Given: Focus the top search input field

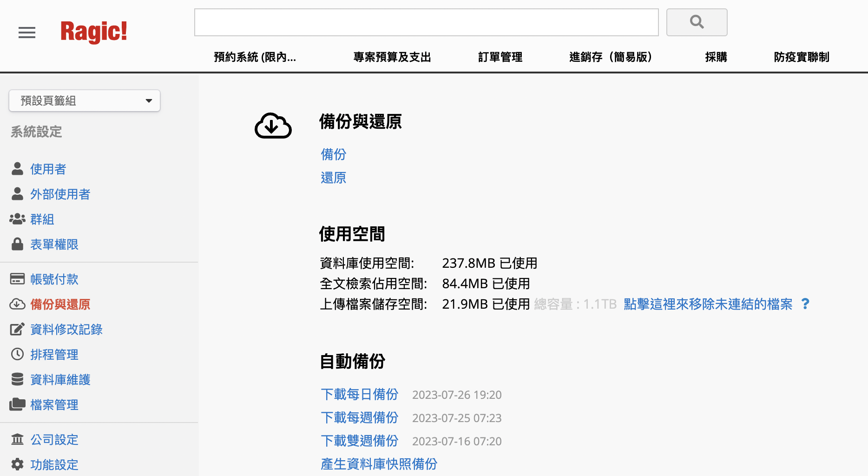Looking at the screenshot, I should 426,22.
